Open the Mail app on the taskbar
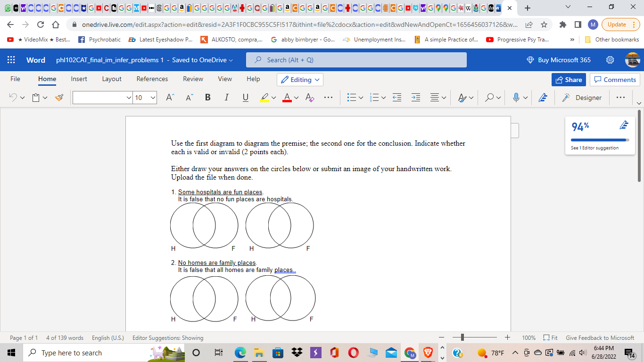 [x=391, y=353]
